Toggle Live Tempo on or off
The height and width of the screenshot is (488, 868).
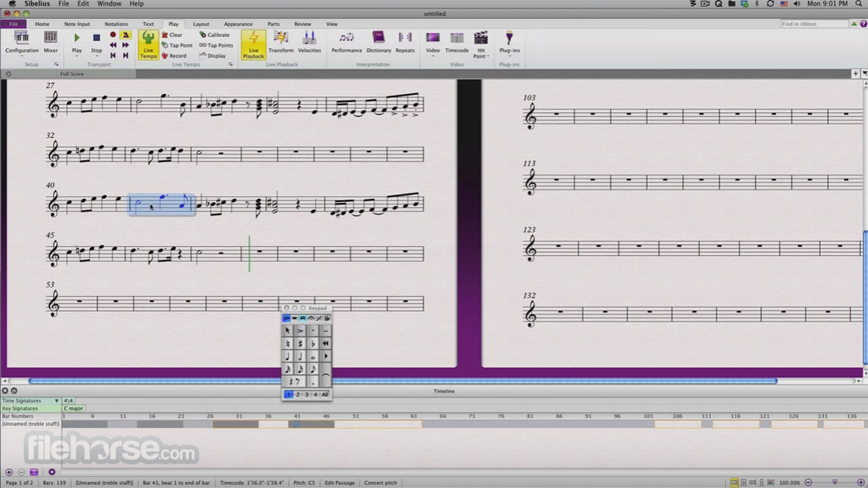148,44
